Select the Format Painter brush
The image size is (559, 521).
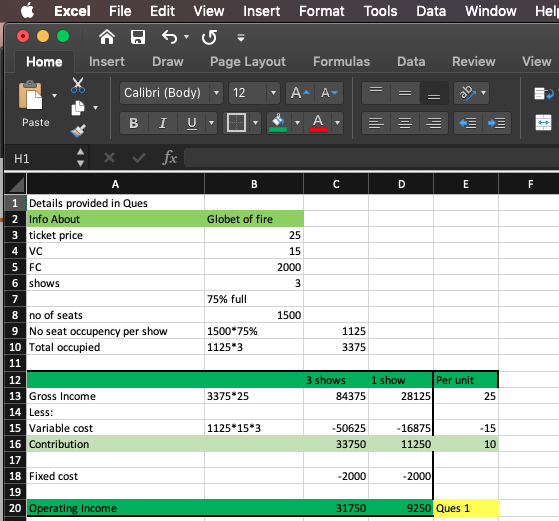[x=78, y=131]
